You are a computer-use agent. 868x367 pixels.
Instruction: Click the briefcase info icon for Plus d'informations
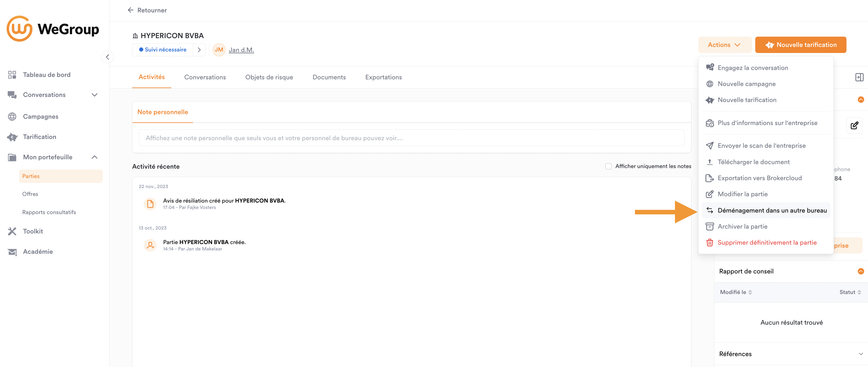click(709, 123)
